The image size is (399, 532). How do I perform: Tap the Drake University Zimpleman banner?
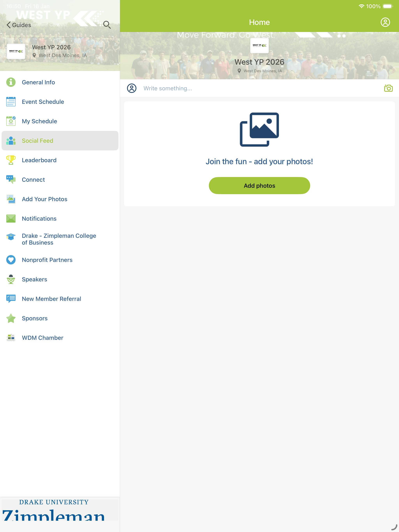[x=60, y=509]
